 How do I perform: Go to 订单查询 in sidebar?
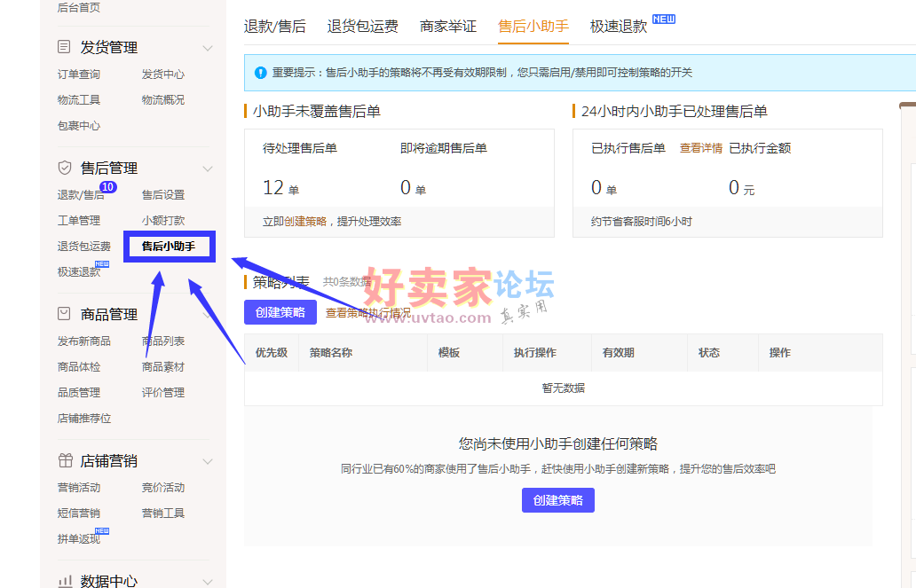click(x=79, y=74)
